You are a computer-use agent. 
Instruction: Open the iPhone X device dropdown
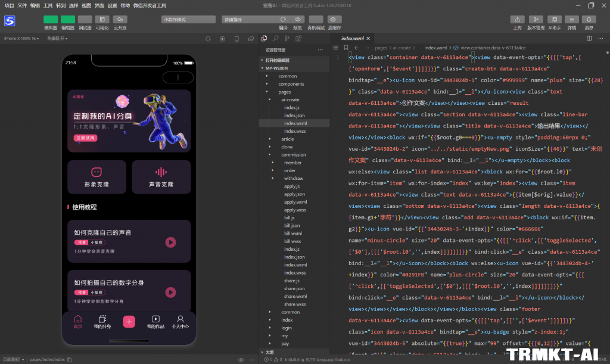click(21, 39)
